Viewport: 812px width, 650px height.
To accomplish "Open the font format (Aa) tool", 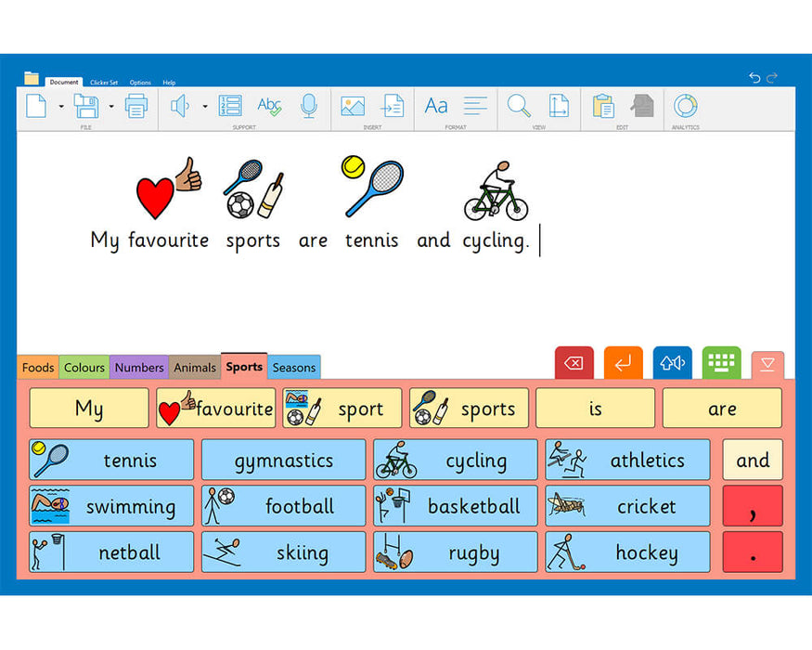I will pyautogui.click(x=436, y=106).
